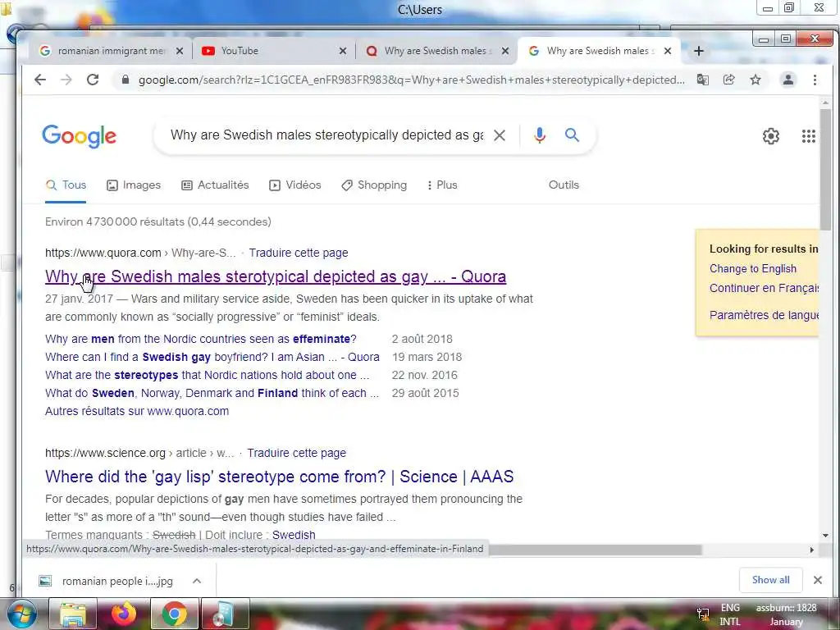
Task: Open a new tab with plus
Action: [x=699, y=51]
